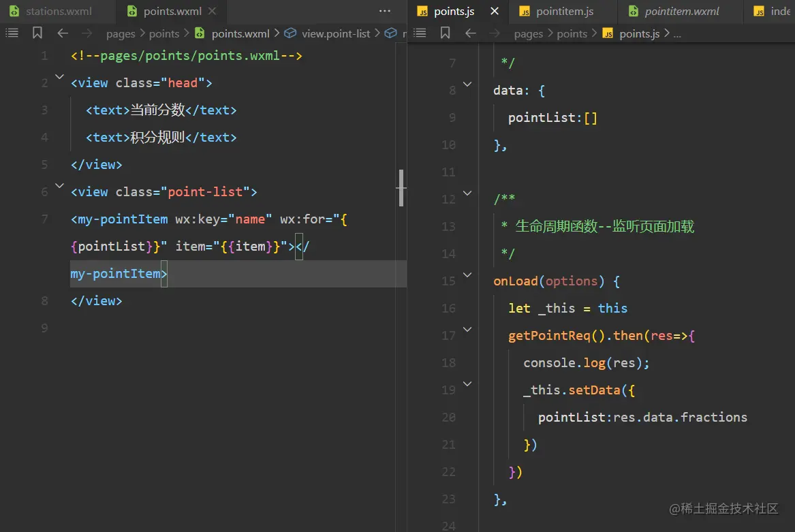
Task: Click let _this = this line
Action: 568,309
